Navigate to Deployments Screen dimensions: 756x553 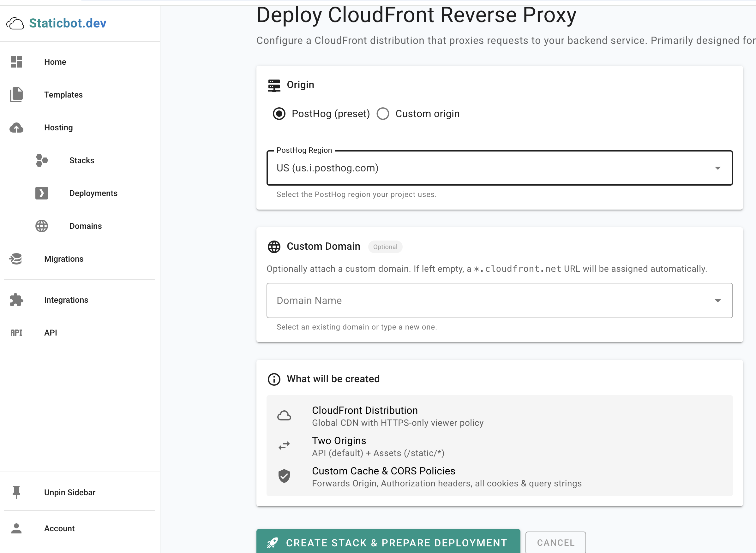click(80, 193)
